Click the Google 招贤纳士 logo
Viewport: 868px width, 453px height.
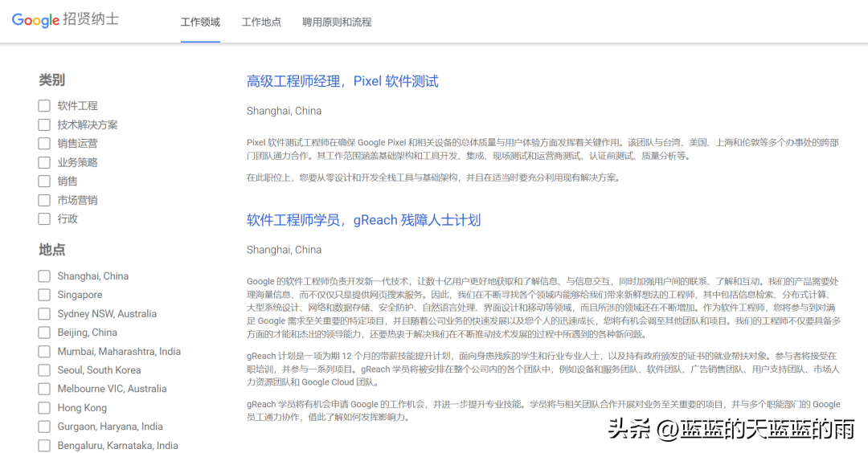[x=65, y=20]
